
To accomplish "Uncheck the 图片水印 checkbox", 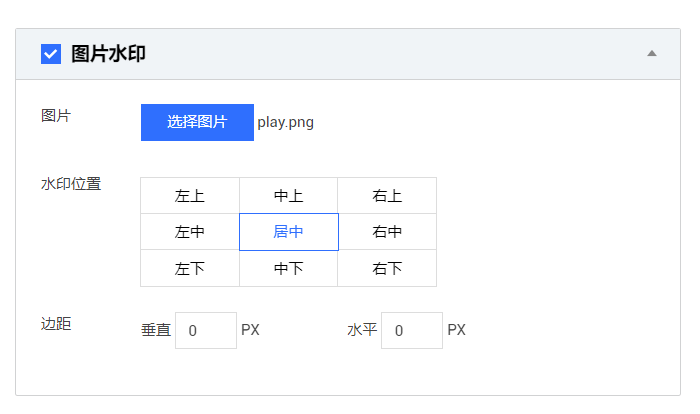I will pyautogui.click(x=51, y=54).
